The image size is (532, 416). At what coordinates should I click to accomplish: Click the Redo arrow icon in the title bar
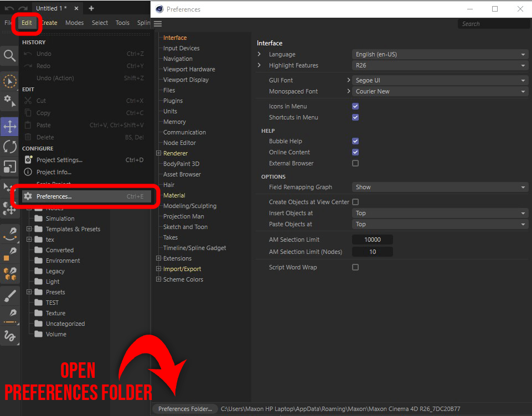23,8
